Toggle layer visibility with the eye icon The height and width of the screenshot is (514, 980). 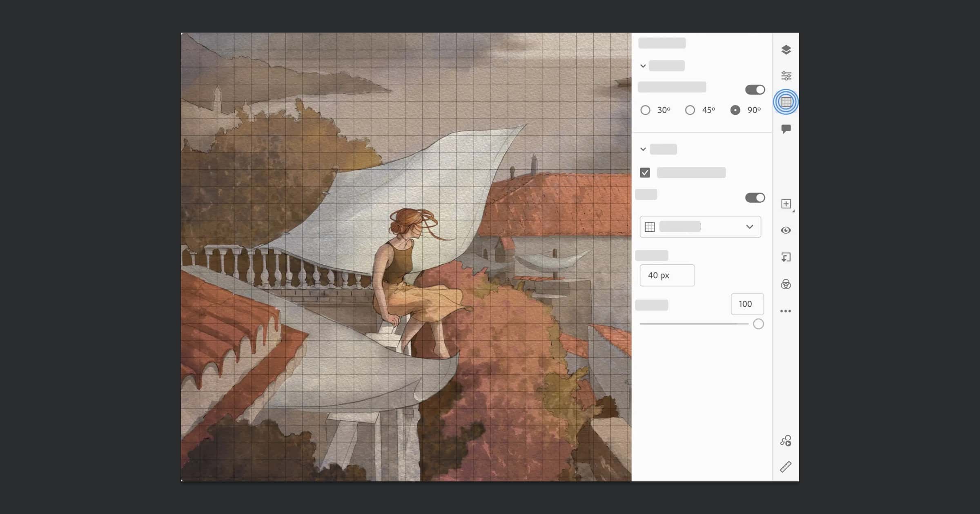click(786, 230)
